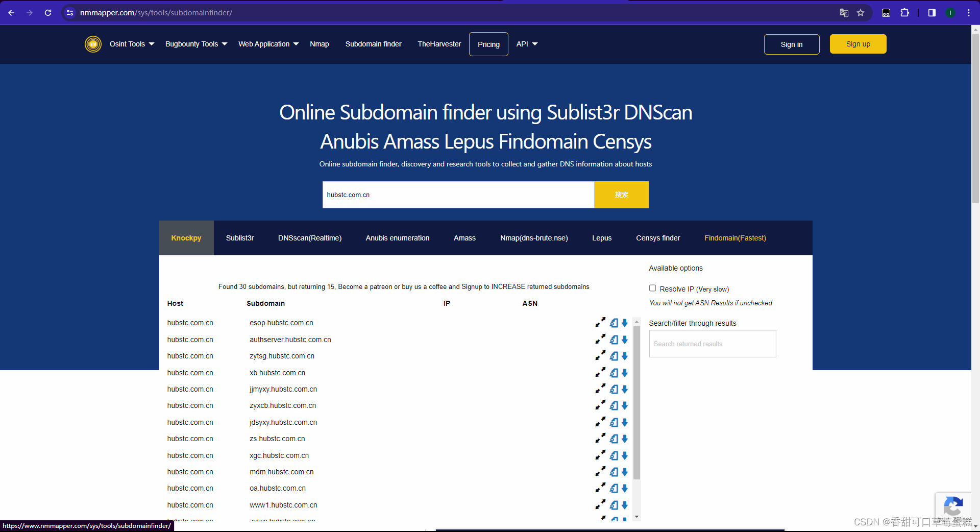Click the browser address bar URL

coord(156,13)
